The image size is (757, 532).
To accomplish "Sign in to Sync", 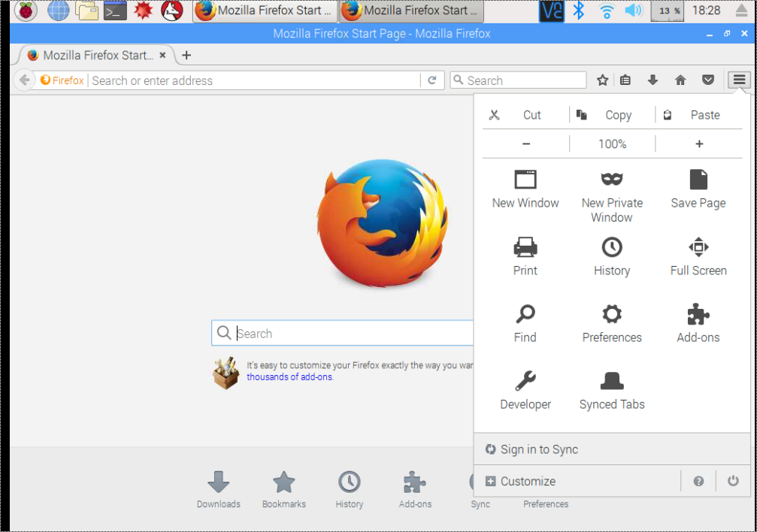I will (x=539, y=449).
